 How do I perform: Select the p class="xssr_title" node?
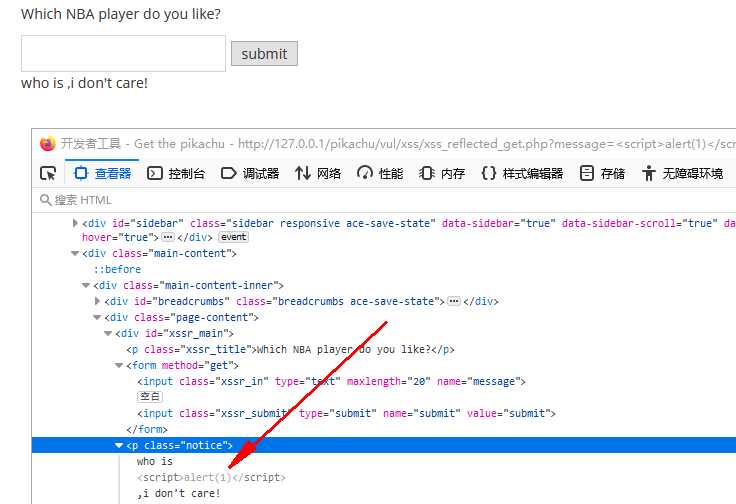click(x=291, y=350)
